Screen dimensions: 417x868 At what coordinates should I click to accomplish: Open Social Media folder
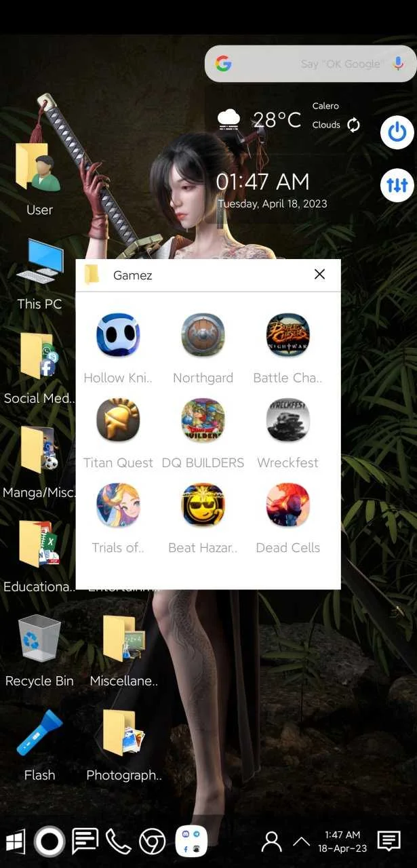39,355
